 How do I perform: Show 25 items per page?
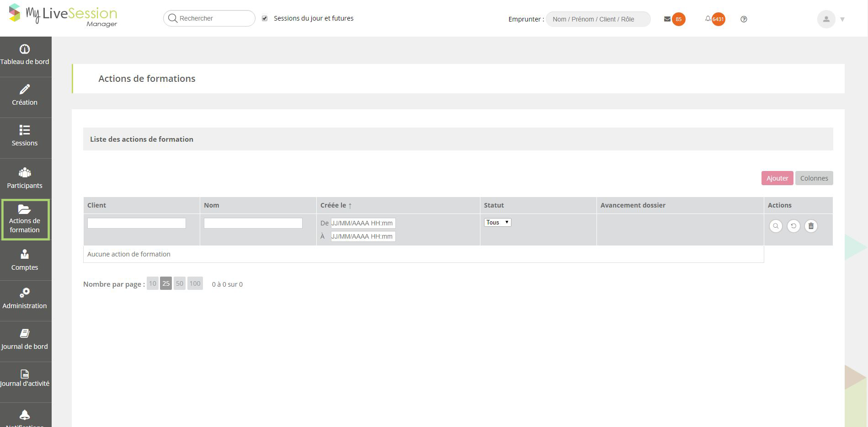coord(166,283)
